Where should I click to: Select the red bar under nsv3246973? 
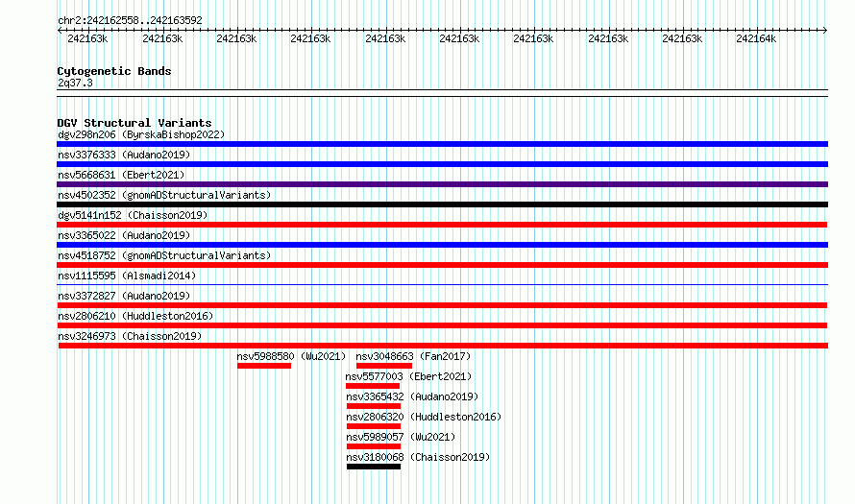coord(443,346)
